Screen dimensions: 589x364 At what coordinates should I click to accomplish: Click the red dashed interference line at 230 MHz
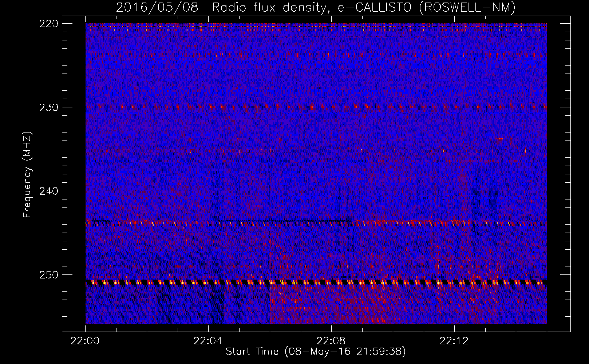[x=316, y=107]
